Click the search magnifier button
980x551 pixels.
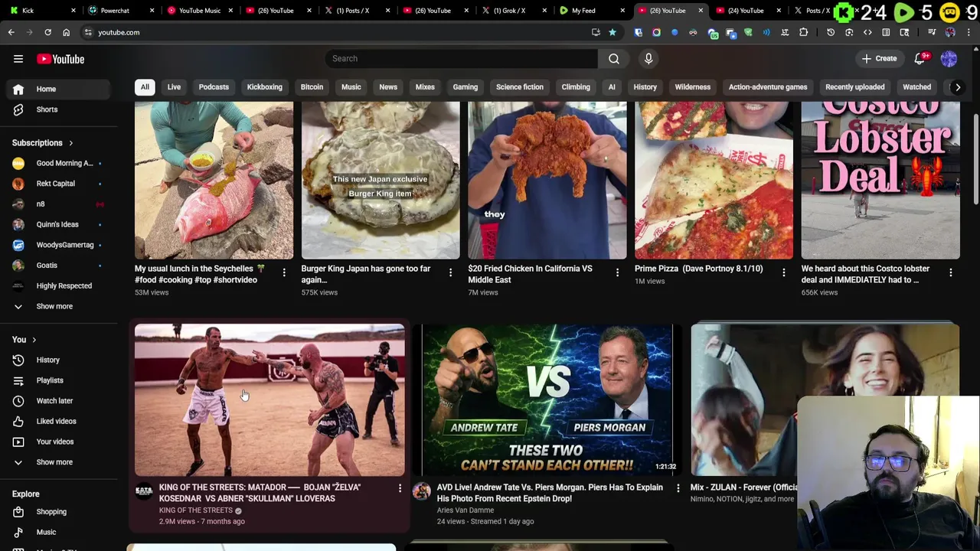coord(614,59)
